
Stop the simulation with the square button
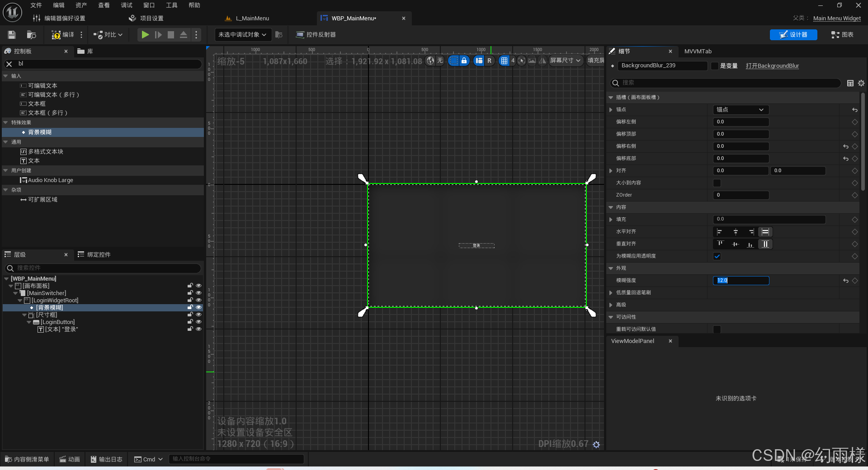pos(171,35)
